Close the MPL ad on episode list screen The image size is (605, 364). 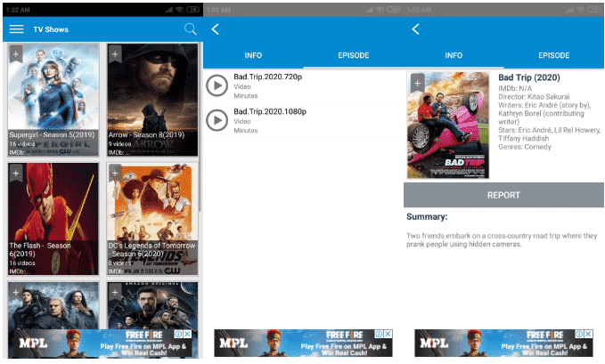tap(388, 334)
